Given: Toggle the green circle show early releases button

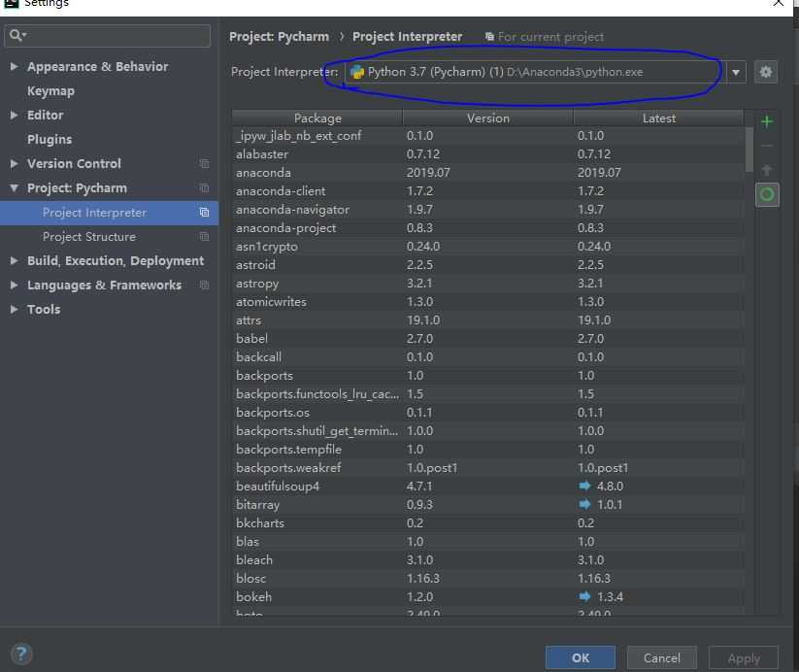Looking at the screenshot, I should point(767,194).
